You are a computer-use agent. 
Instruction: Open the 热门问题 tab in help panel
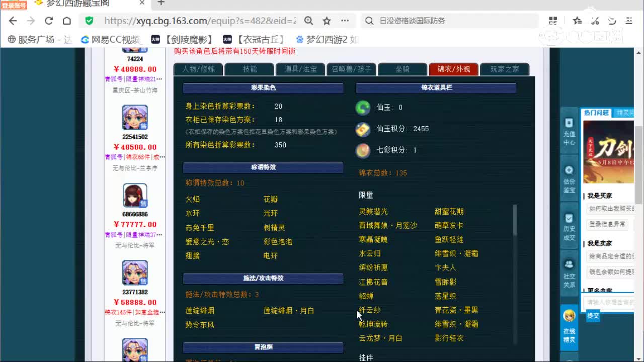[596, 113]
